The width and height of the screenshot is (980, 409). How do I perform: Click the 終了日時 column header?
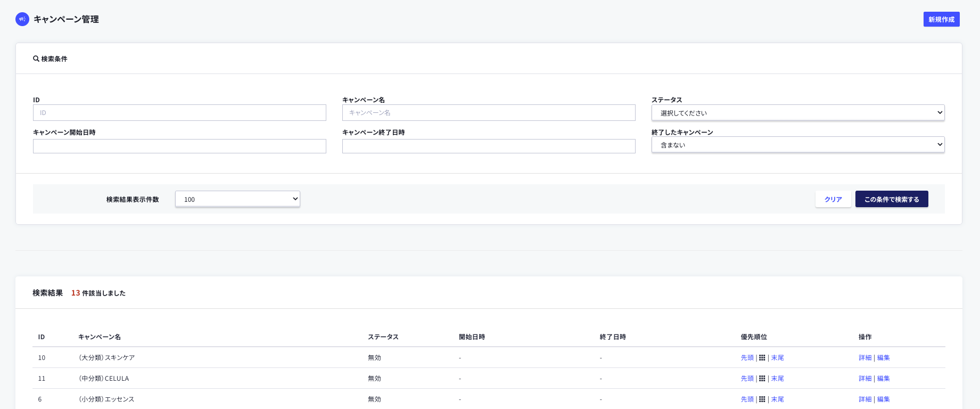click(x=613, y=337)
